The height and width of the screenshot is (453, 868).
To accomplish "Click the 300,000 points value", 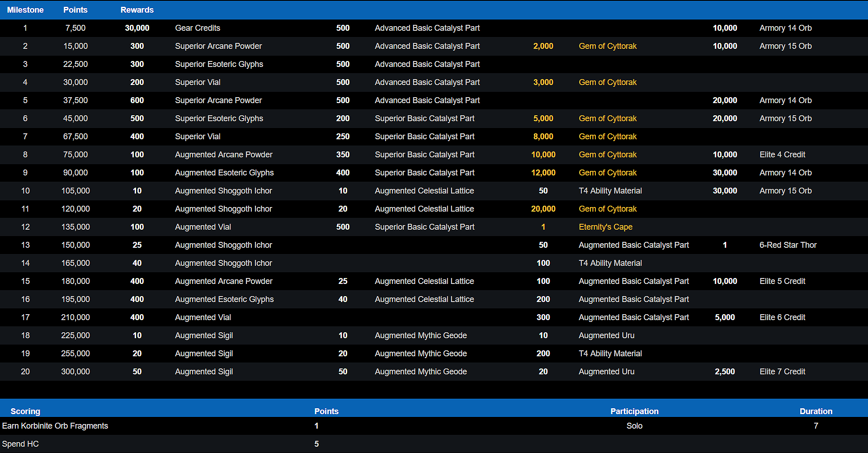I will 75,372.
